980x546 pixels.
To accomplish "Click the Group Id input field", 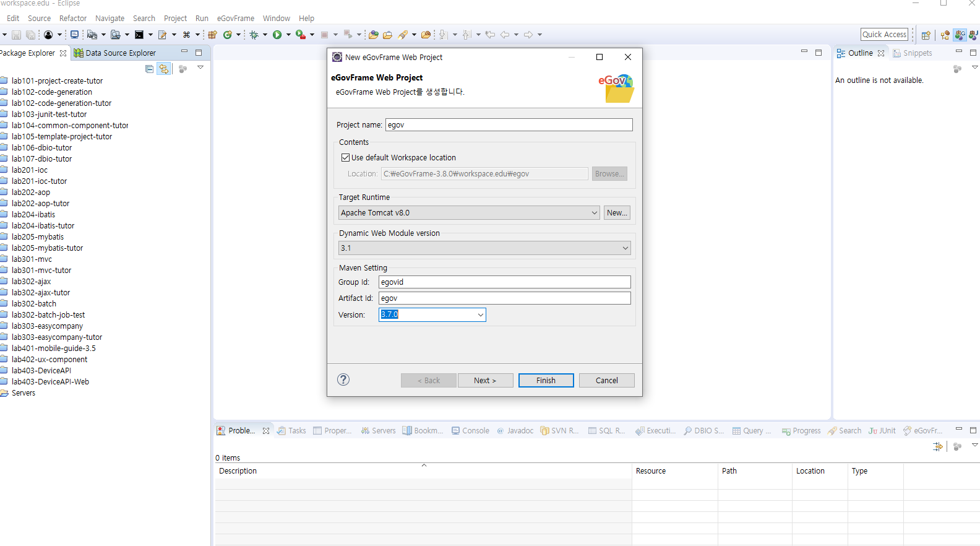I will point(504,282).
